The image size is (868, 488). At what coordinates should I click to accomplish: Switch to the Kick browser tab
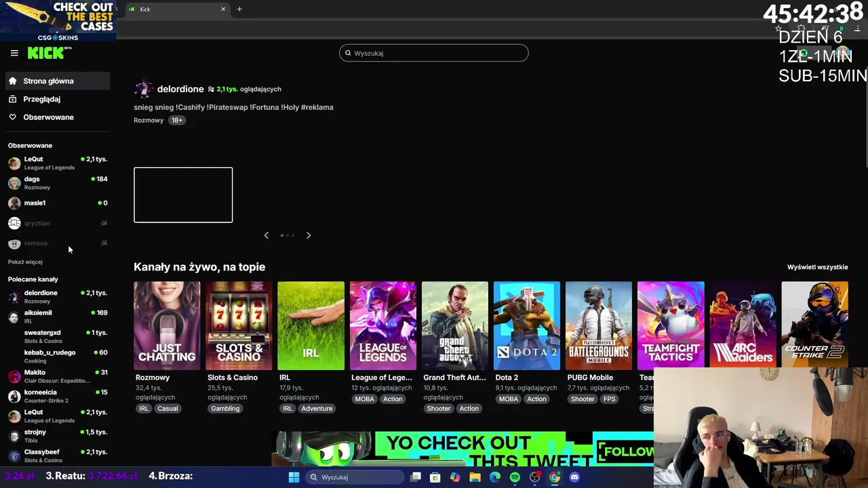(178, 9)
